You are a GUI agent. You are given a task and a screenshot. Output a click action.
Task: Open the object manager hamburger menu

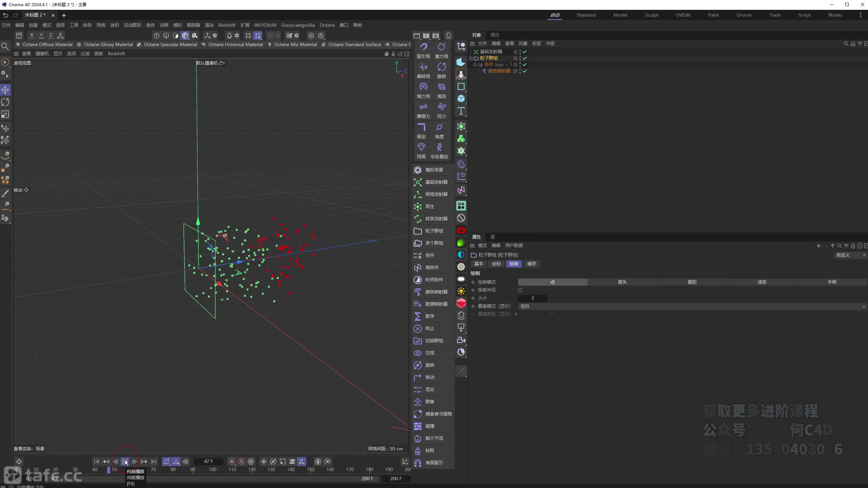[x=472, y=43]
